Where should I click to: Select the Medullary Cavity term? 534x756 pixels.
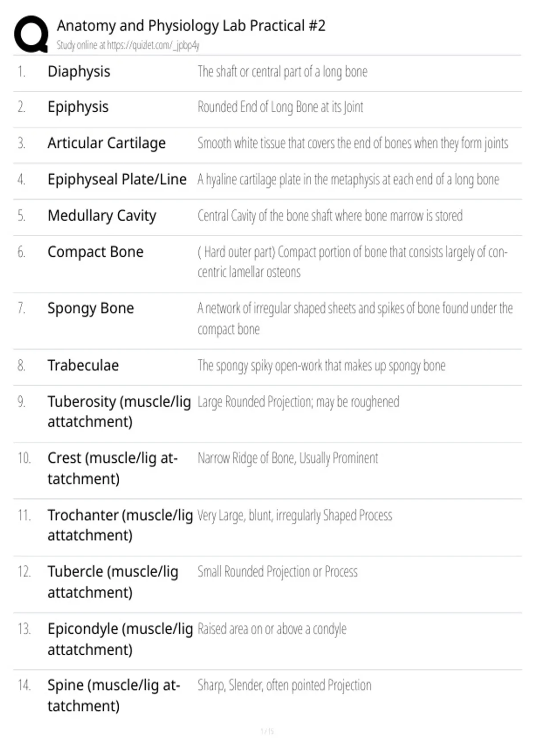coord(102,216)
